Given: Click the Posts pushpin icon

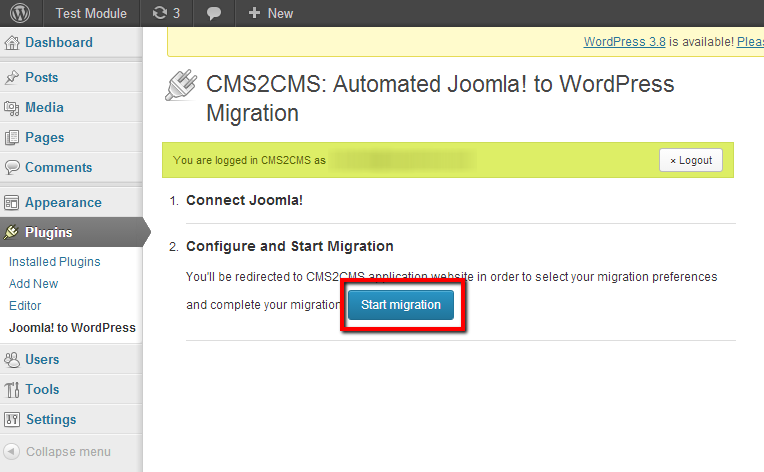Looking at the screenshot, I should pyautogui.click(x=12, y=77).
